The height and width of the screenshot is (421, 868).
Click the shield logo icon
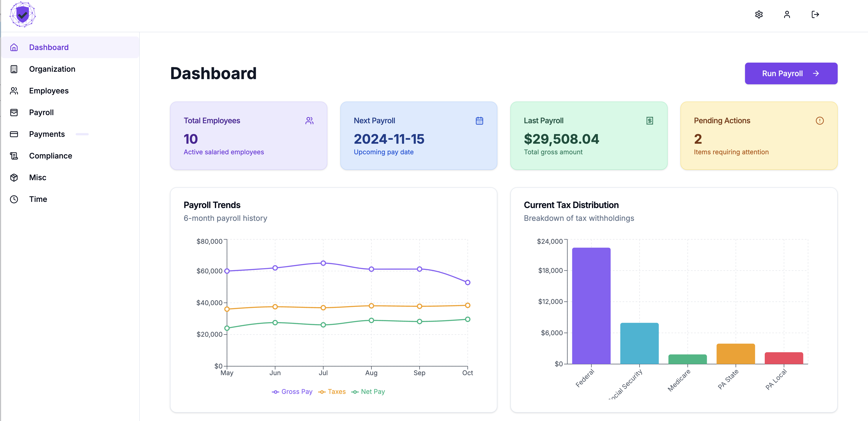click(x=23, y=15)
